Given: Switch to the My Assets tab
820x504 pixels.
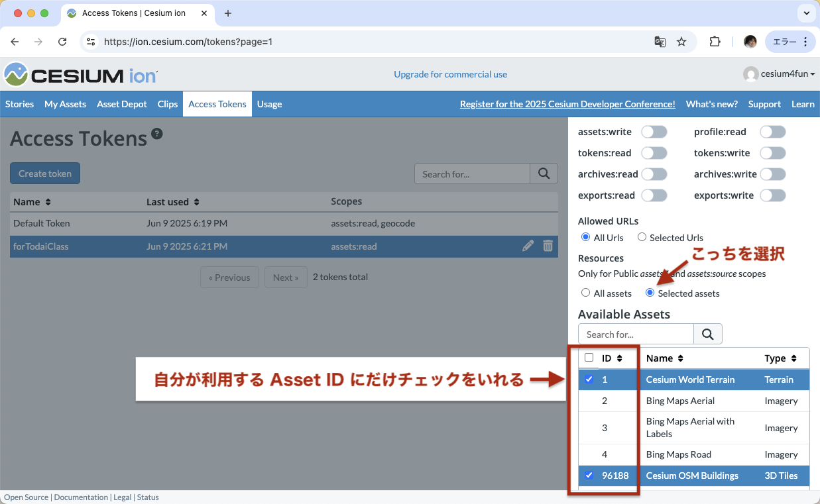Looking at the screenshot, I should tap(64, 104).
